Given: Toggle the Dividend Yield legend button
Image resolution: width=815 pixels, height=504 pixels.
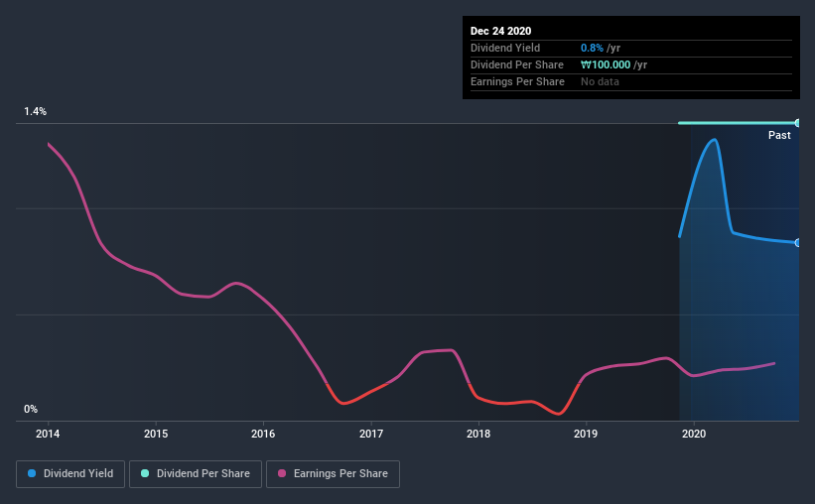Looking at the screenshot, I should click(70, 474).
